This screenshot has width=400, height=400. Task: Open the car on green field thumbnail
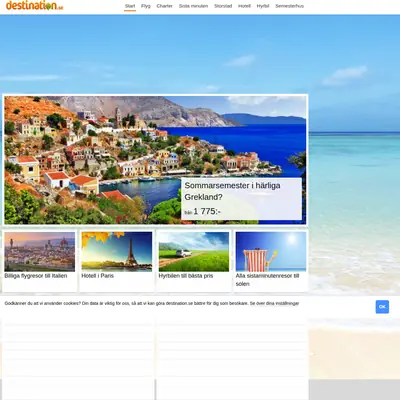(194, 252)
